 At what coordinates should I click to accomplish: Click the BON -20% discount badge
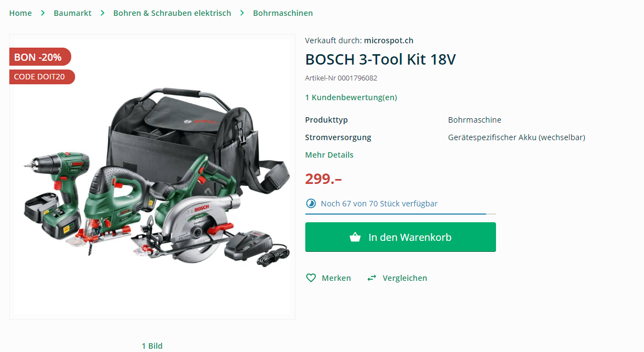[x=40, y=57]
